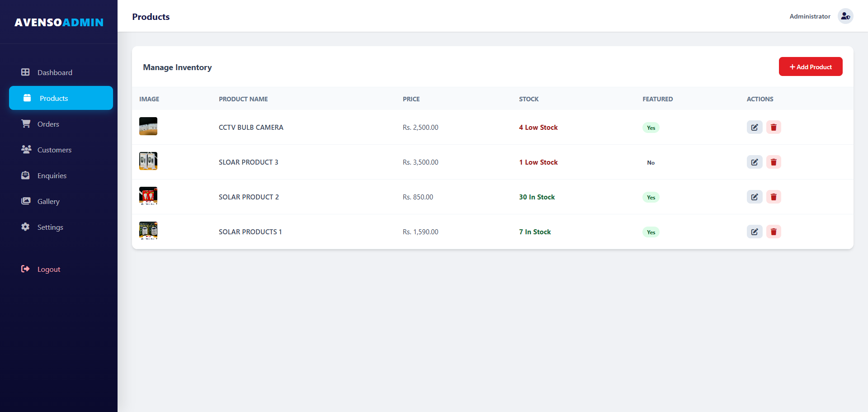Delete the SLOAR PRODUCT 3 entry
Screen dimensions: 868x412
click(774, 162)
